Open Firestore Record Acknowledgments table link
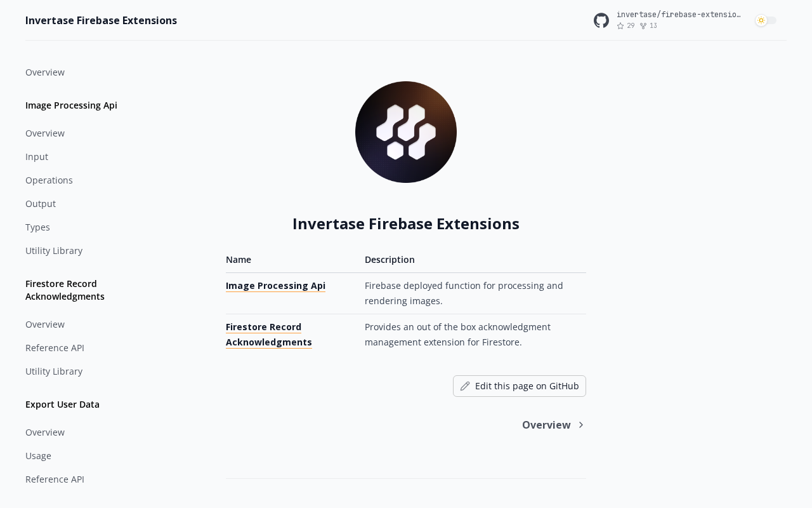The image size is (812, 508). pyautogui.click(x=268, y=335)
